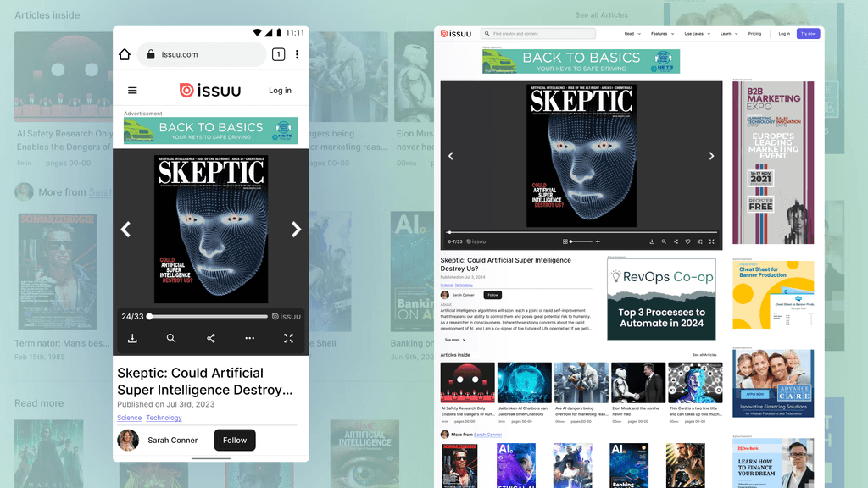Go to next page in mobile reader
Viewport: 868px width, 488px height.
click(x=296, y=229)
